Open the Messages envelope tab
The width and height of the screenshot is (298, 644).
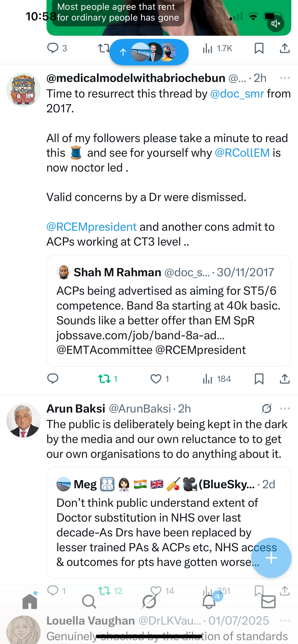(268, 602)
